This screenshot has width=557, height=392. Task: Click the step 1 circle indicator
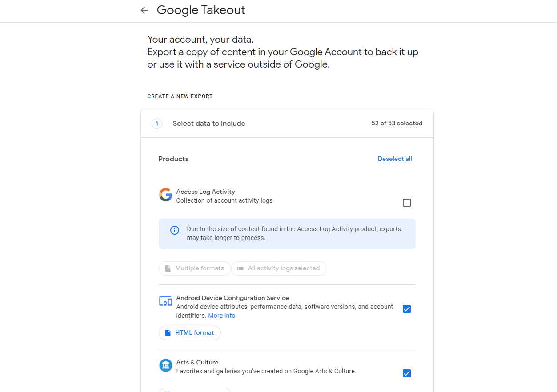point(156,124)
